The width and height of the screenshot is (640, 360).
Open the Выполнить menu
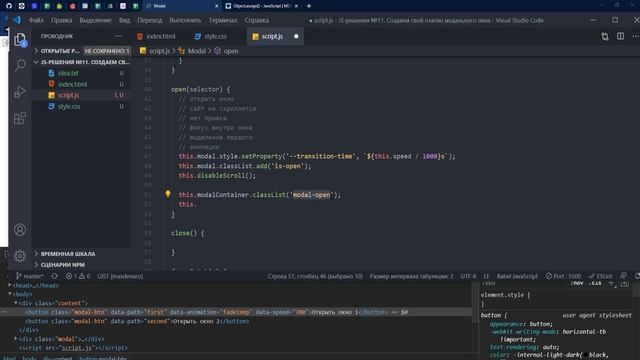click(x=185, y=20)
